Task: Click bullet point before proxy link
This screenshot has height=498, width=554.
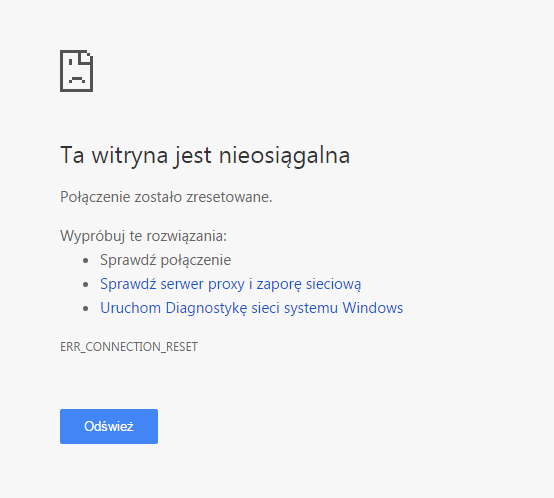Action: tap(86, 285)
